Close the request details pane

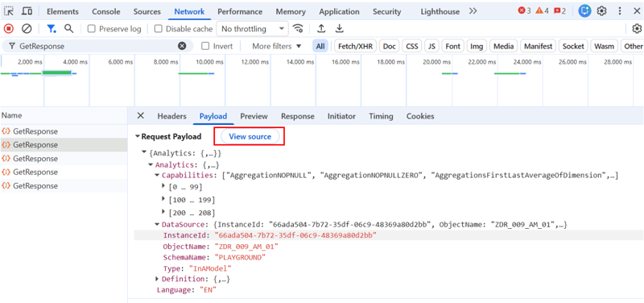140,115
